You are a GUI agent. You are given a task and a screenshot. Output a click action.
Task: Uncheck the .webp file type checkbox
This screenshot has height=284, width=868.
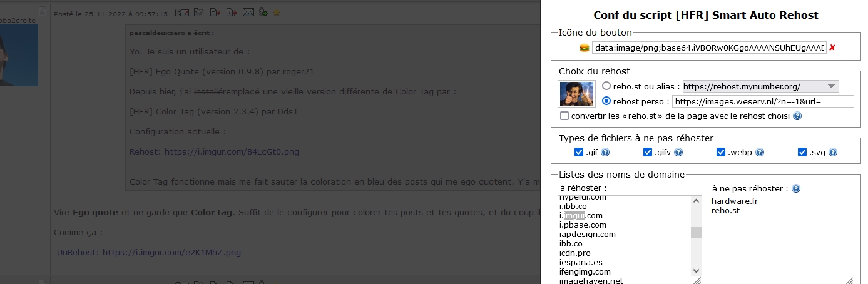click(x=722, y=152)
